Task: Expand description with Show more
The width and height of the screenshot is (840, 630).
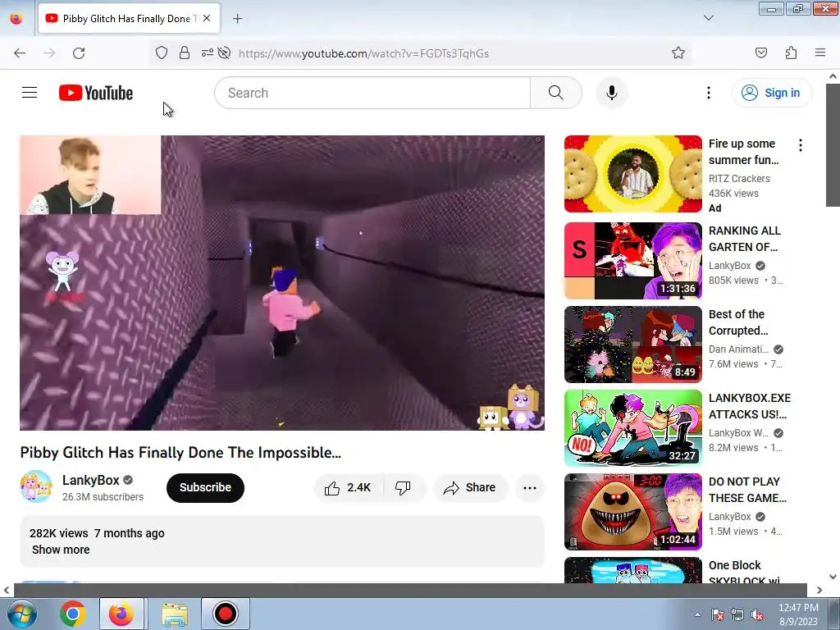Action: coord(61,550)
